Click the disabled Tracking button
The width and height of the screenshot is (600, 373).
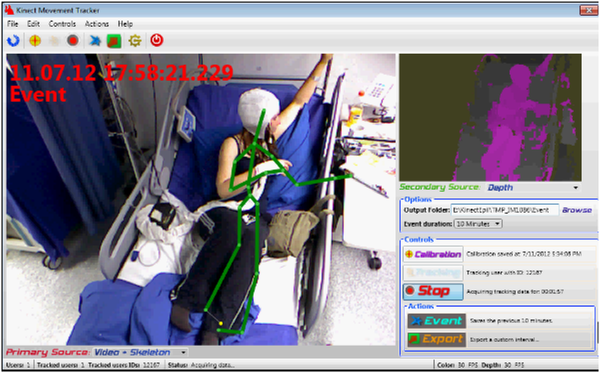(433, 272)
